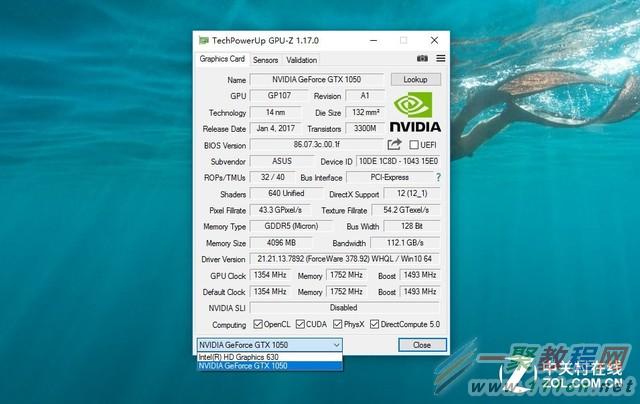This screenshot has height=404, width=640.
Task: Click the Subvendor field ASUS
Action: coord(282,161)
